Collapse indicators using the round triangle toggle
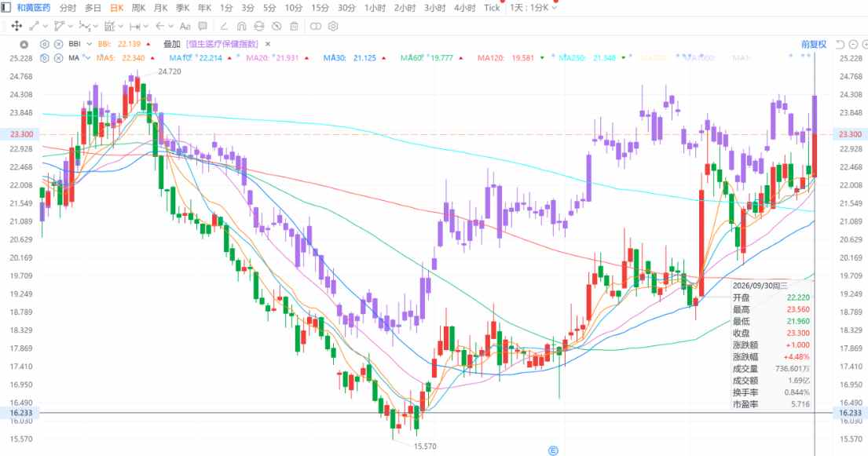Screen dimensions: 868x456 point(24,44)
